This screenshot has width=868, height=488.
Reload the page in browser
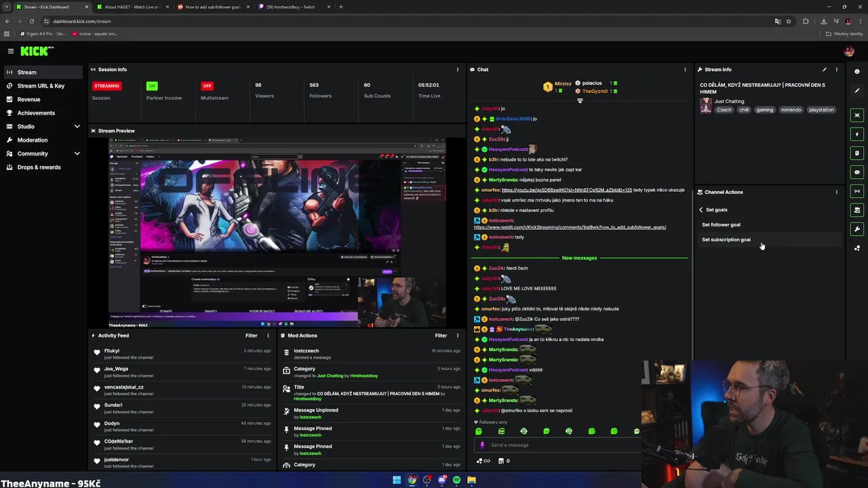click(31, 21)
